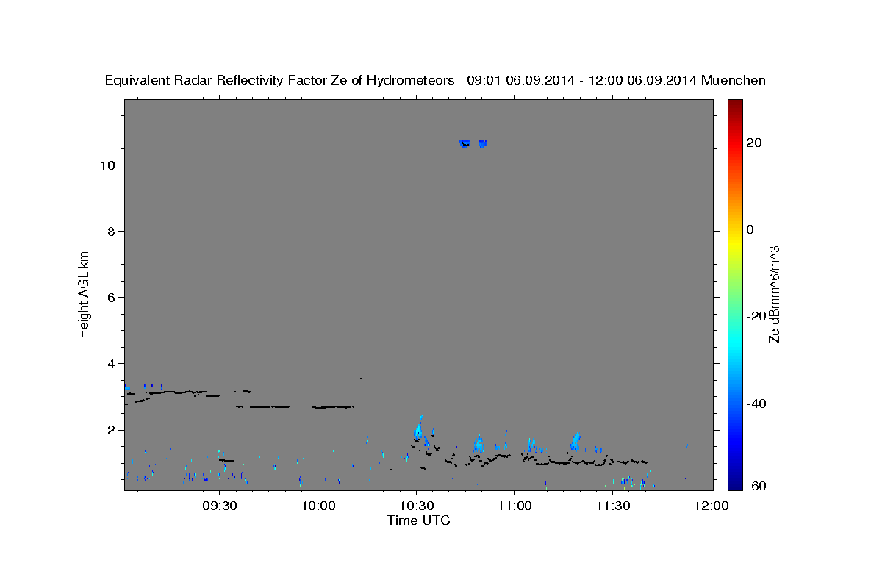The image size is (882, 588).
Task: Click the height tick label 8
Action: coord(110,231)
